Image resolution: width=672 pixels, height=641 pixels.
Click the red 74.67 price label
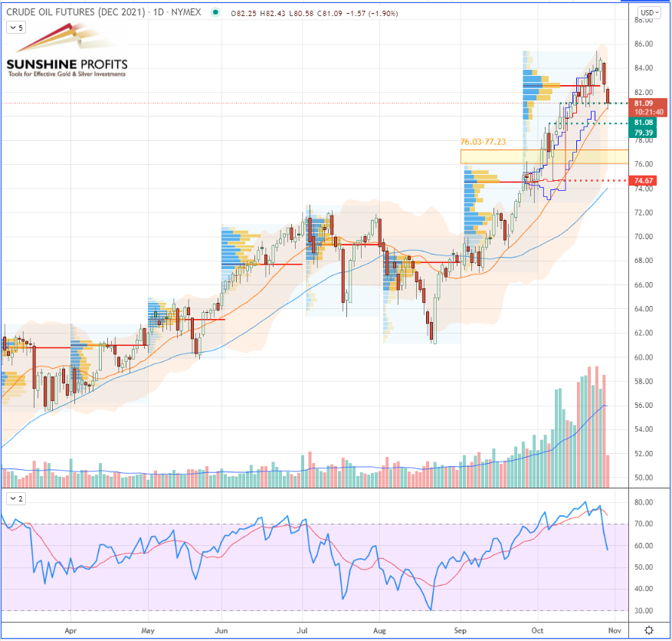tap(644, 180)
